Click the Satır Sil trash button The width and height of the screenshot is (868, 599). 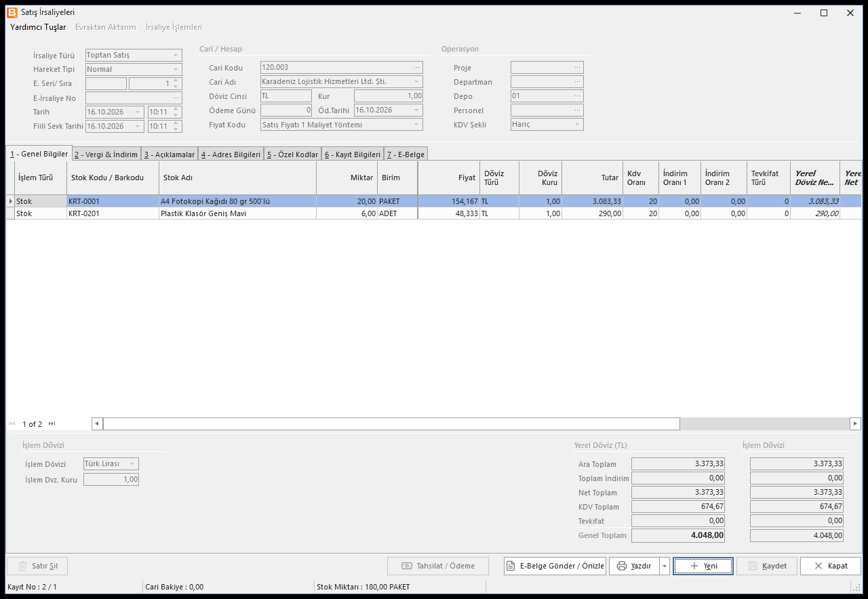pyautogui.click(x=37, y=566)
